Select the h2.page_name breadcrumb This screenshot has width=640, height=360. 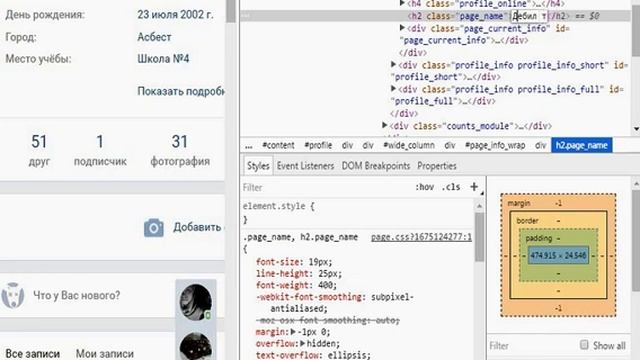[x=582, y=145]
